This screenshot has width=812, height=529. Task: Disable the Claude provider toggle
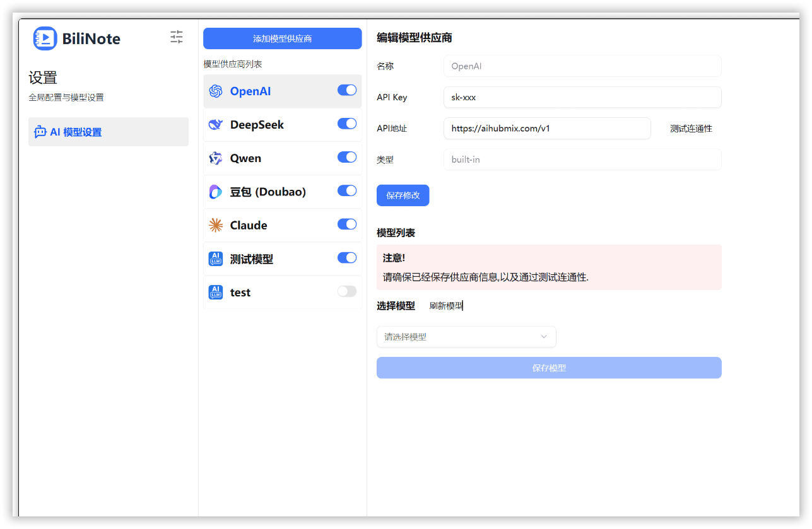(x=347, y=224)
